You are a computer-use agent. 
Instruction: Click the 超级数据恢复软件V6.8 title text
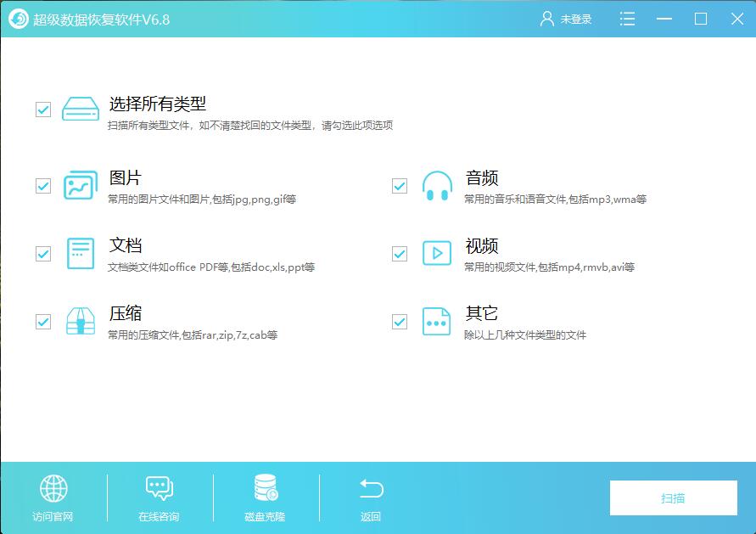click(x=101, y=20)
